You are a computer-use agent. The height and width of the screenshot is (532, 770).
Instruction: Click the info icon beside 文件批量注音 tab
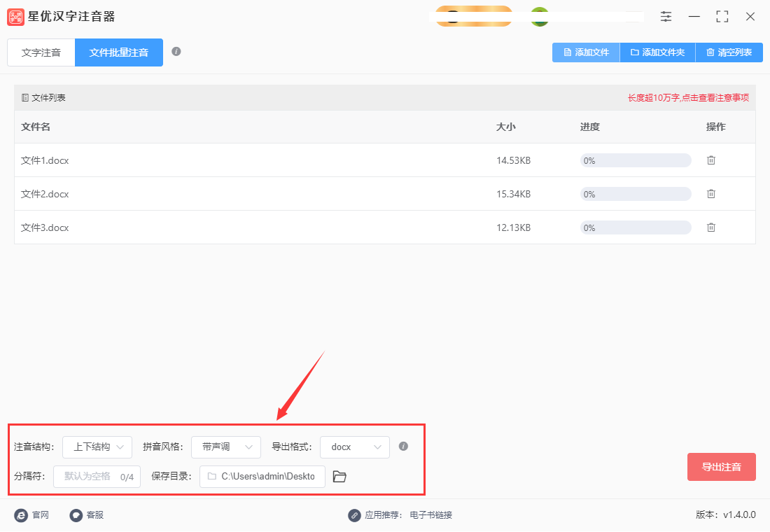(176, 52)
